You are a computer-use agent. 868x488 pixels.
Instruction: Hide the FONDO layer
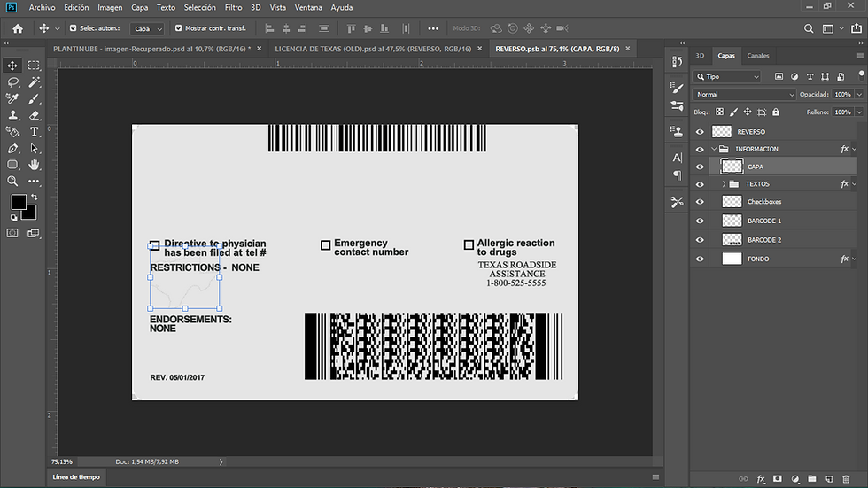[700, 259]
